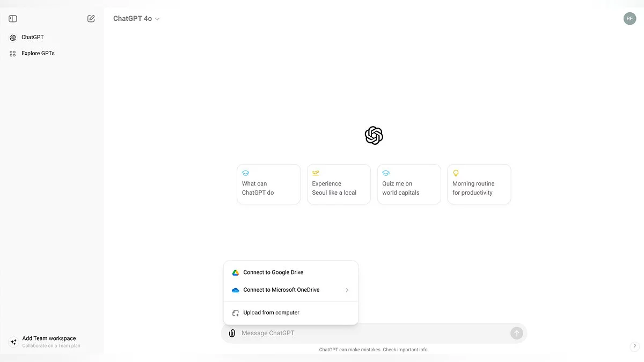Click the OneDrive cloud icon
This screenshot has width=644, height=362.
pyautogui.click(x=235, y=290)
